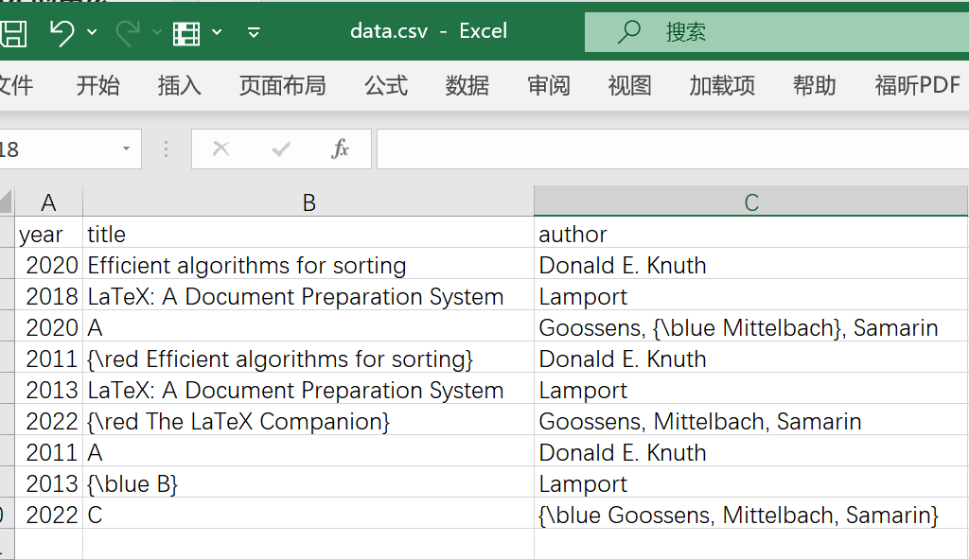Open the 页面布局 ribbon tab
This screenshot has height=560, width=969.
pos(282,85)
